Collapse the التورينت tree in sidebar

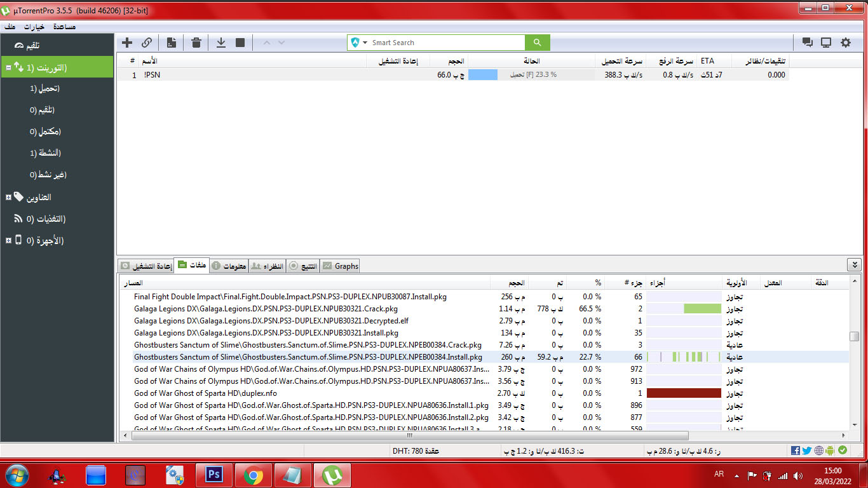coord(8,67)
